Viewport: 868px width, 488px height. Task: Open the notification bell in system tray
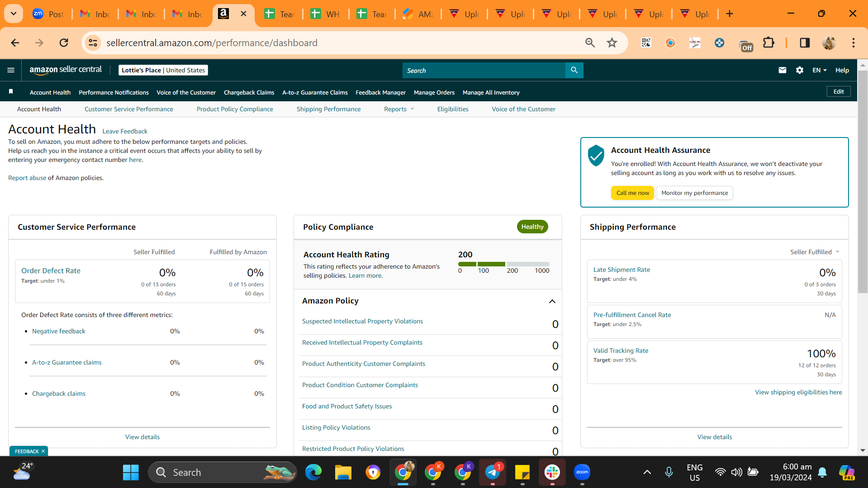(x=822, y=472)
